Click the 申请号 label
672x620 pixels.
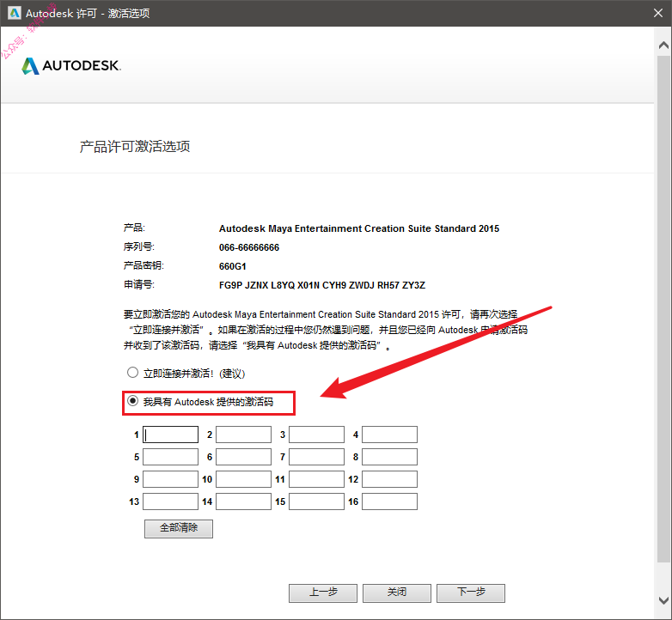pyautogui.click(x=139, y=284)
